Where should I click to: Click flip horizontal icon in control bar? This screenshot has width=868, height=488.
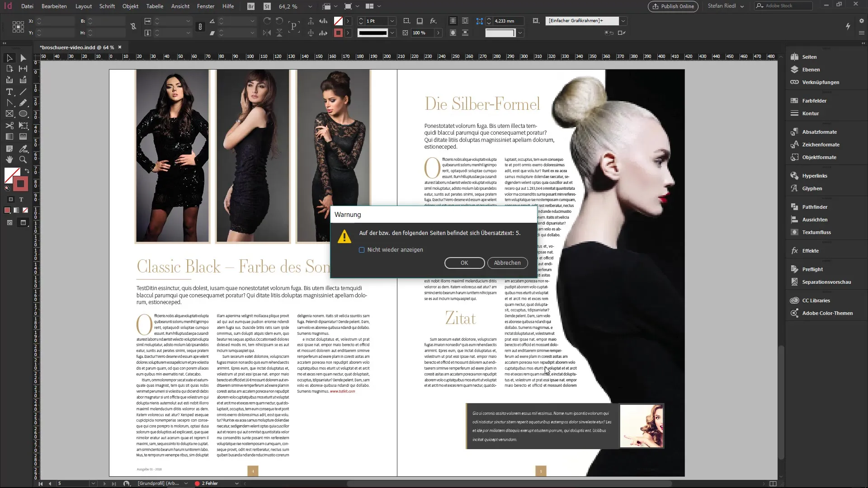coord(267,33)
